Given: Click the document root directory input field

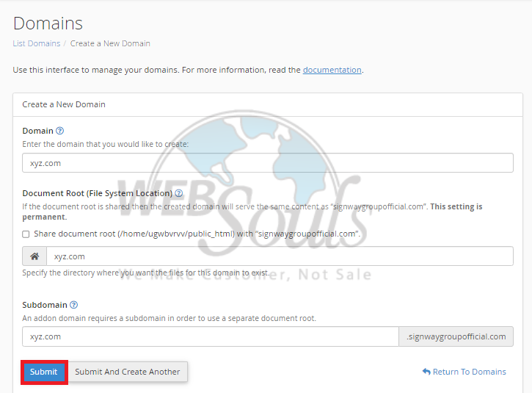Looking at the screenshot, I should pyautogui.click(x=279, y=256).
